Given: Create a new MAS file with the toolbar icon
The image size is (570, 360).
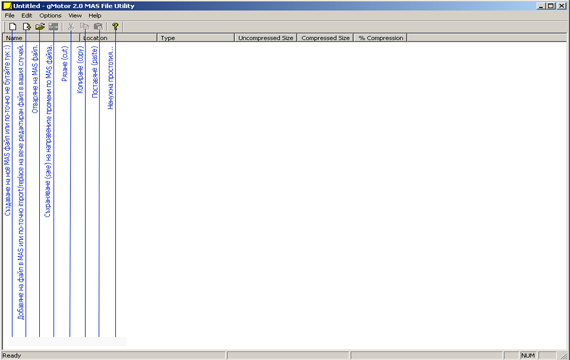Looking at the screenshot, I should tap(13, 27).
